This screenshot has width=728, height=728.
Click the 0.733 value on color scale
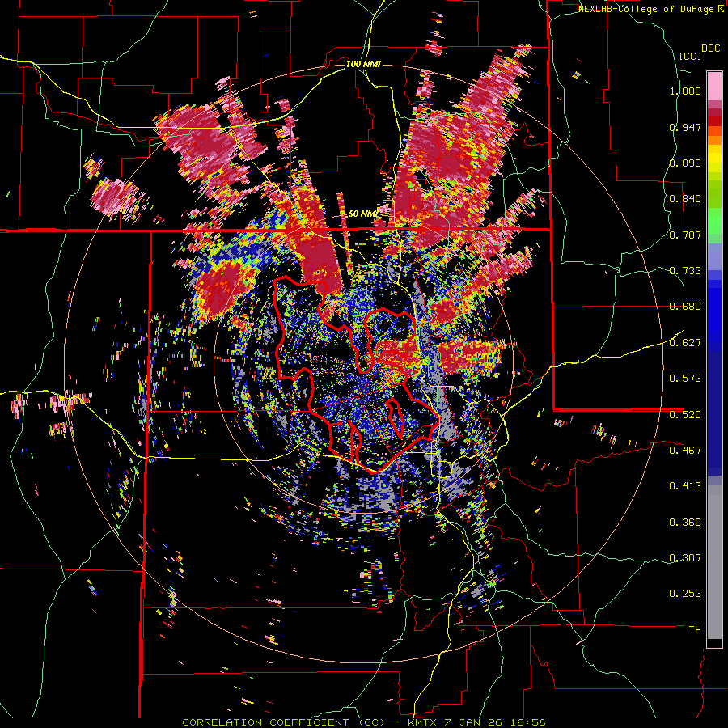(x=685, y=271)
